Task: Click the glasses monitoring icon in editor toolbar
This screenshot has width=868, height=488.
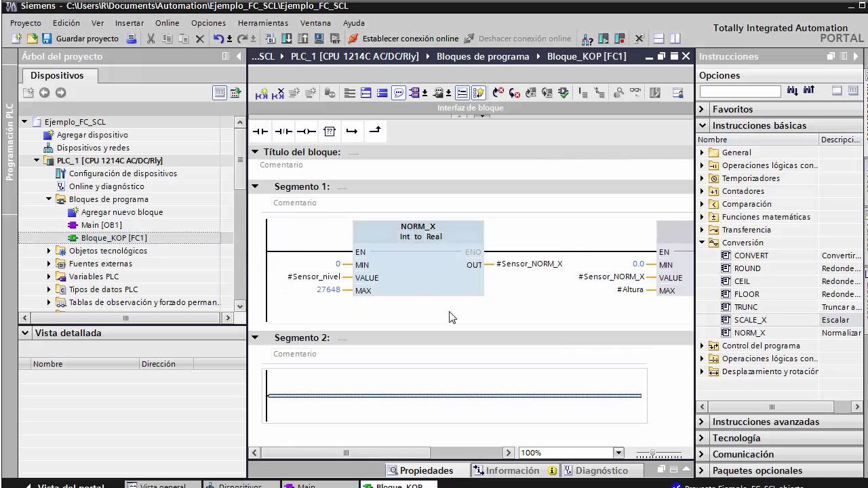Action: (635, 93)
